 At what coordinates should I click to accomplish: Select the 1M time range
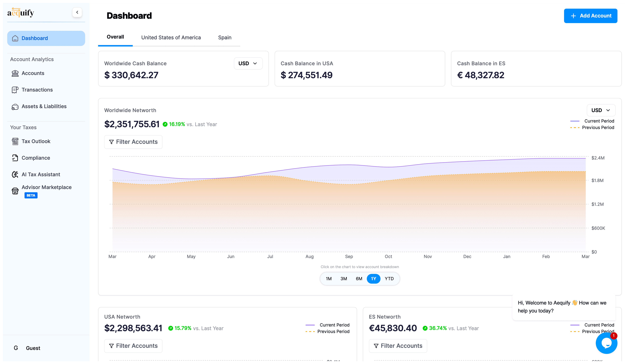point(328,279)
